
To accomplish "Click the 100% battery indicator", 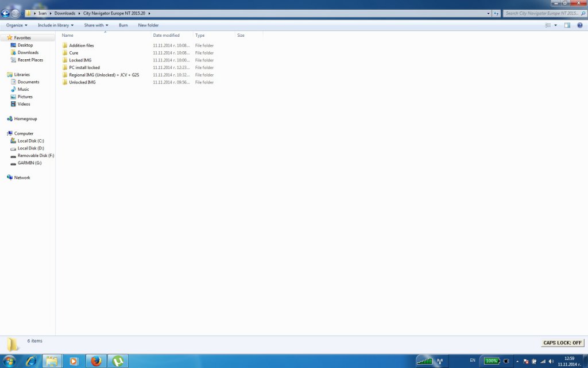I will tap(492, 361).
